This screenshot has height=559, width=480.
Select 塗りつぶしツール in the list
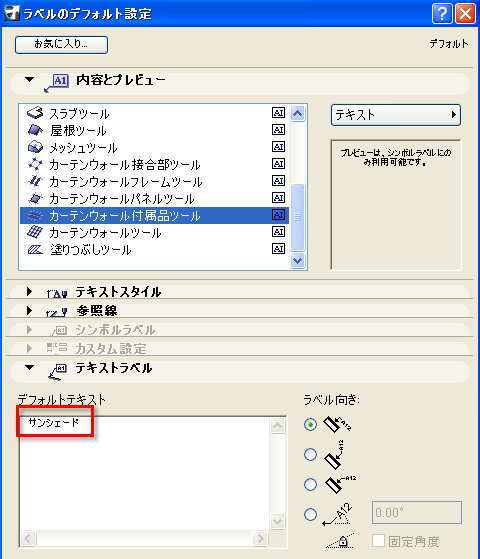point(154,249)
